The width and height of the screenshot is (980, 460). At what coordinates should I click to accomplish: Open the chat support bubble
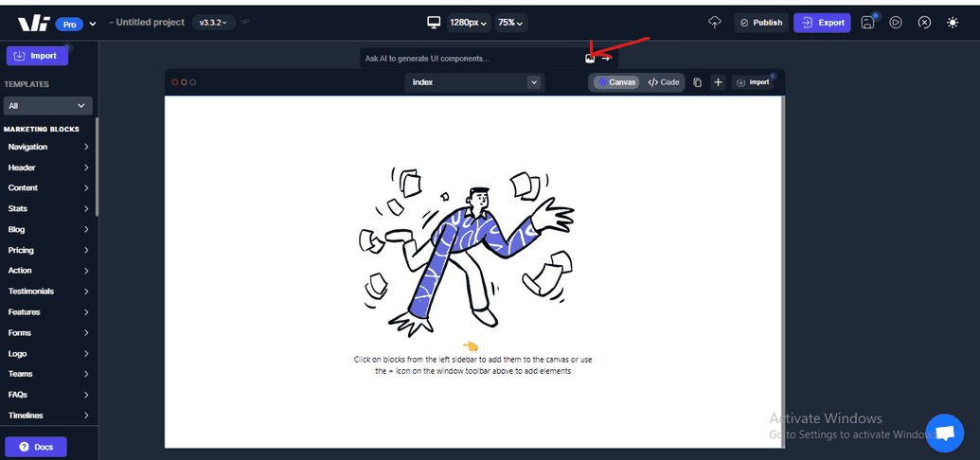(x=945, y=433)
